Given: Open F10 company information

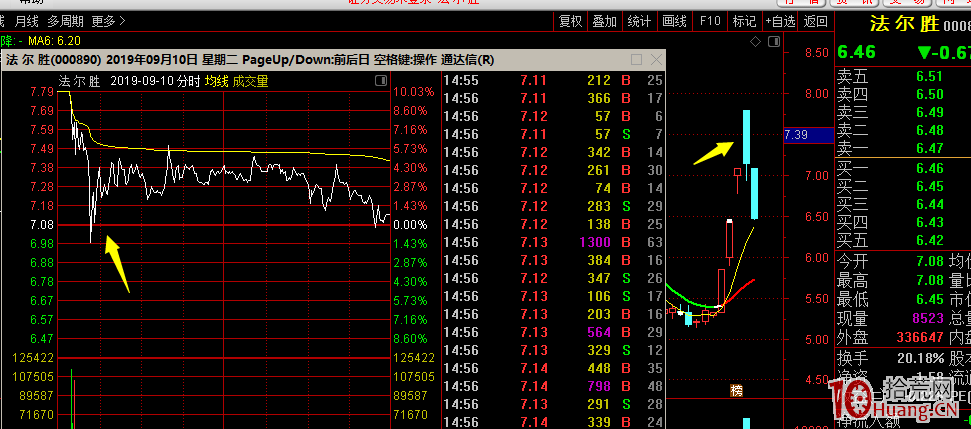Looking at the screenshot, I should tap(710, 21).
